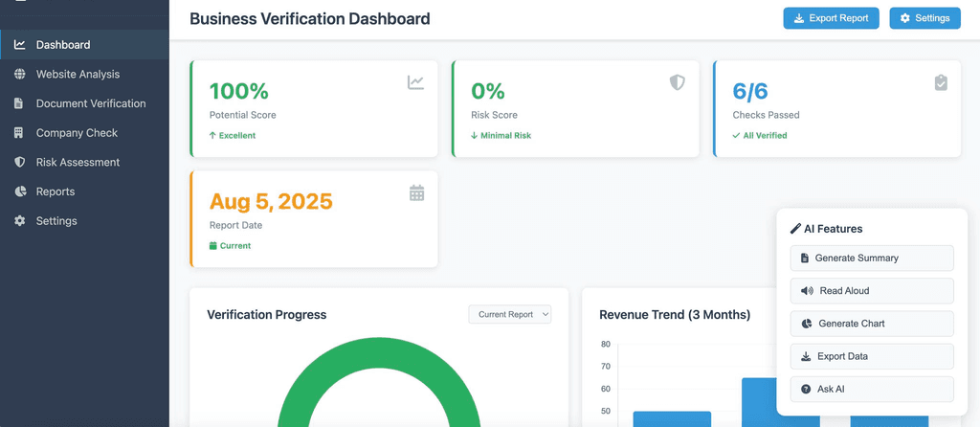Viewport: 980px width, 427px height.
Task: Open Dashboard in the sidebar
Action: 84,45
